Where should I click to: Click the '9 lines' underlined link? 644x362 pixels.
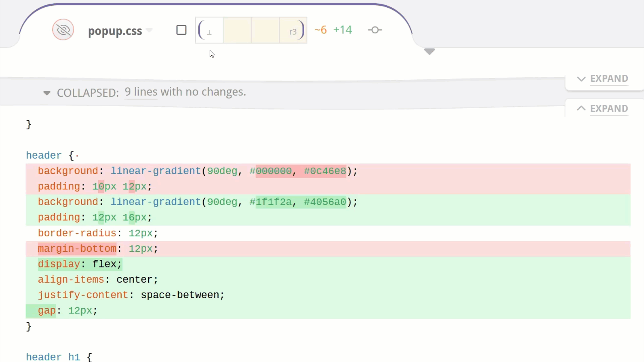[x=141, y=92]
